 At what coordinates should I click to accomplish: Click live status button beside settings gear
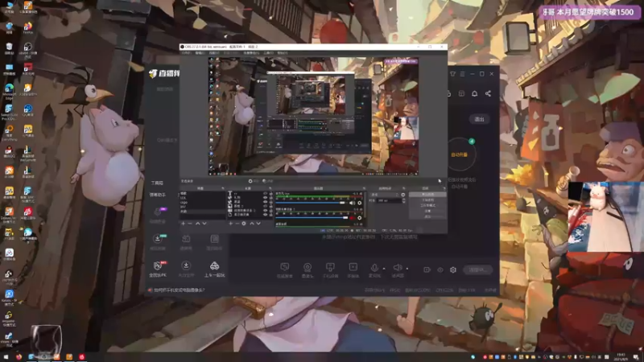477,269
